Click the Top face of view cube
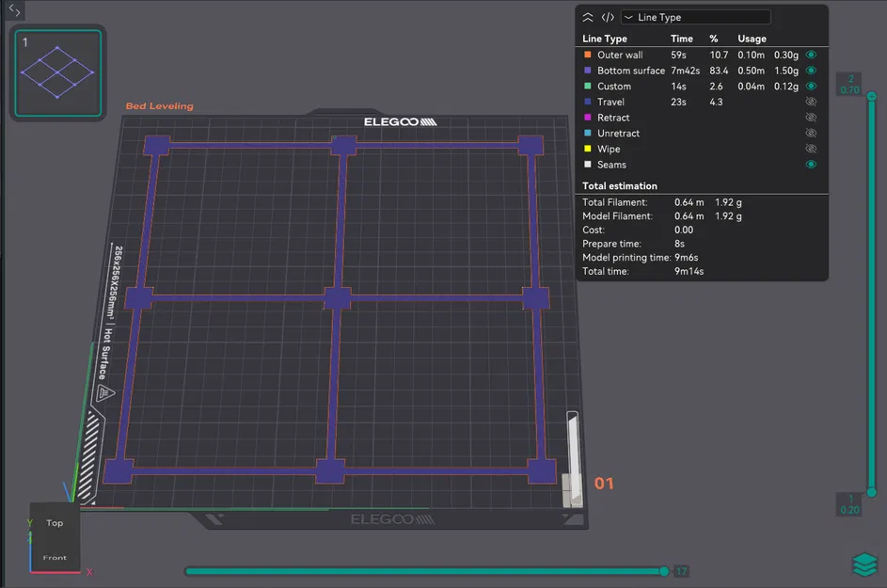This screenshot has height=588, width=887. click(55, 523)
